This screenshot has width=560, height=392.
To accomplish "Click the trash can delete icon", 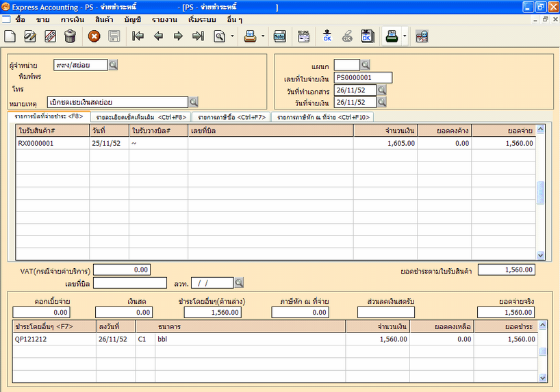I will click(70, 36).
